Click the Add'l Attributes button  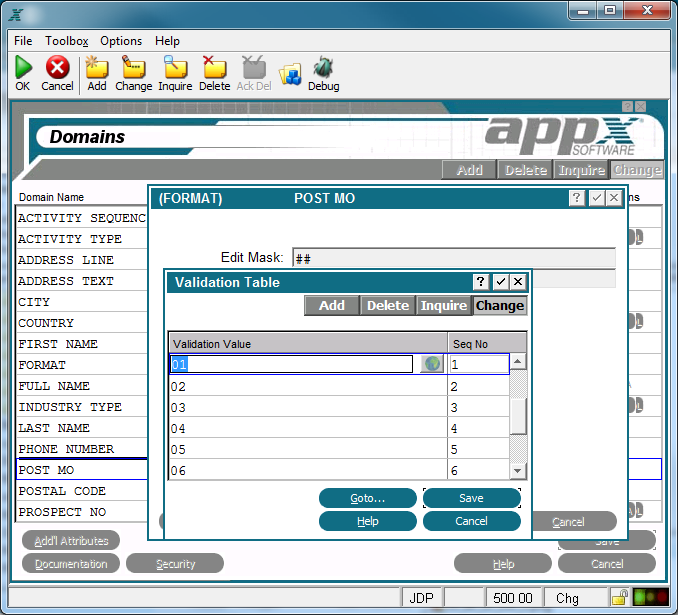click(x=71, y=541)
